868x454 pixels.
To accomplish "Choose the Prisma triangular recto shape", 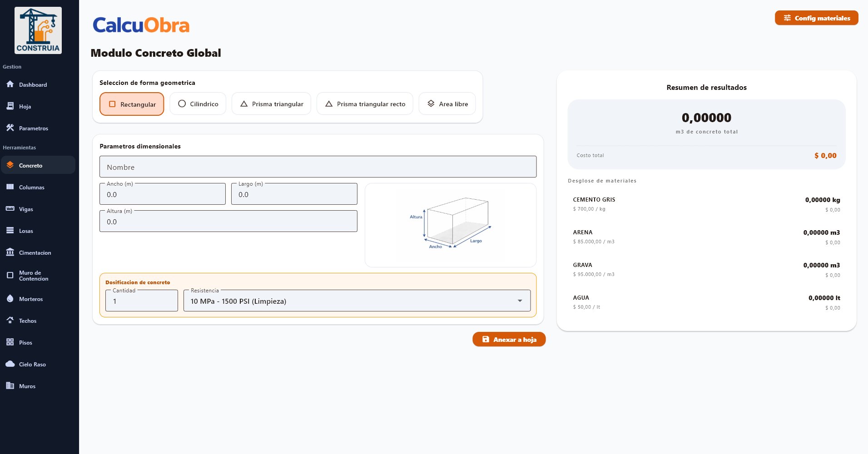I will coord(365,104).
